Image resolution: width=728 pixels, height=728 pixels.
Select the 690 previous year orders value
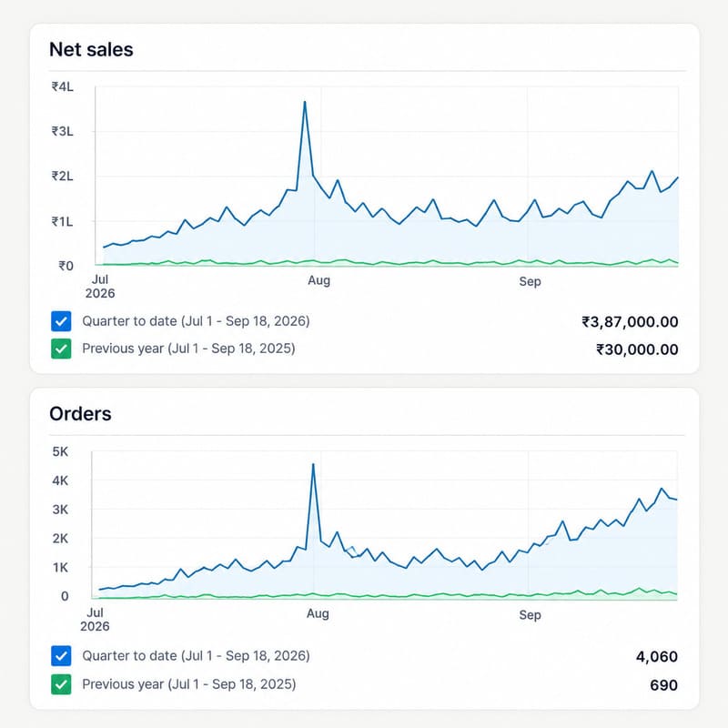point(664,685)
